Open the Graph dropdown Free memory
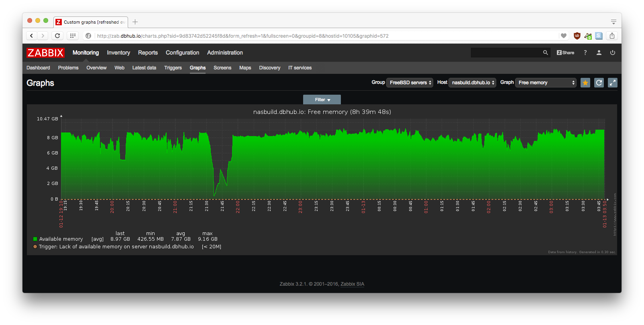Viewport: 644px width, 325px height. 546,83
